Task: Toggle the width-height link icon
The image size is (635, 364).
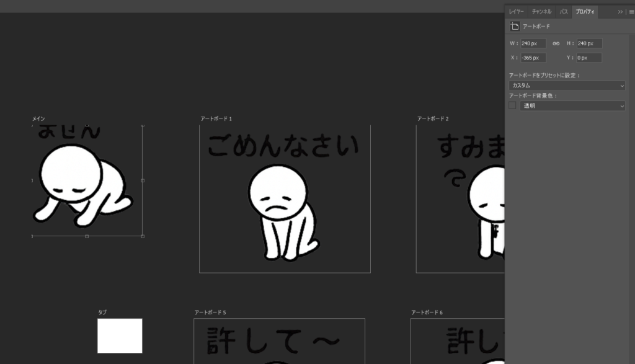Action: tap(556, 43)
